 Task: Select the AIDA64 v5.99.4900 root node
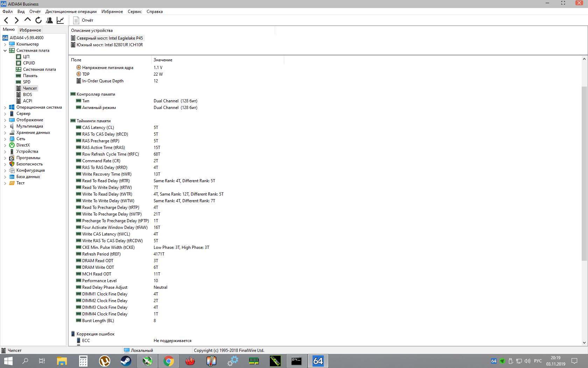coord(27,38)
